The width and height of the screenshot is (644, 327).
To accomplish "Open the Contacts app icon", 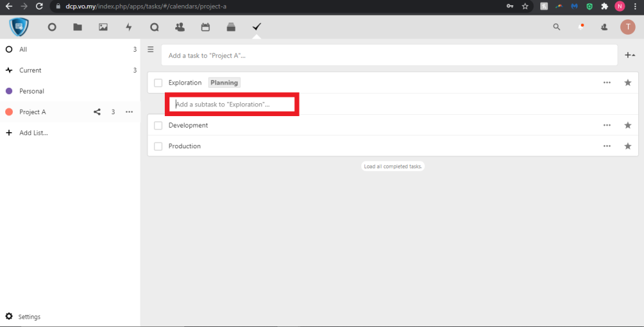I will tap(180, 27).
